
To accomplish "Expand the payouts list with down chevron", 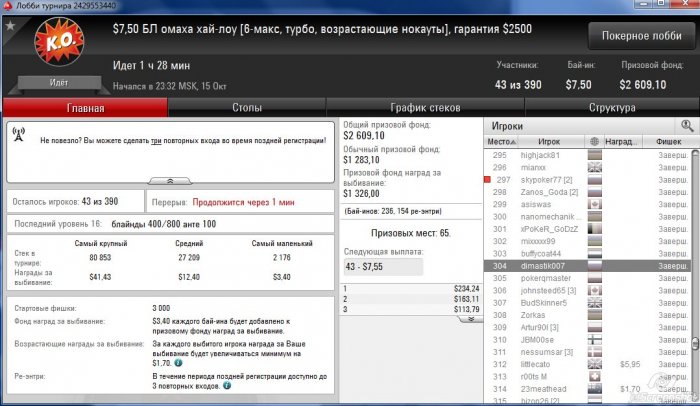I will [x=470, y=319].
